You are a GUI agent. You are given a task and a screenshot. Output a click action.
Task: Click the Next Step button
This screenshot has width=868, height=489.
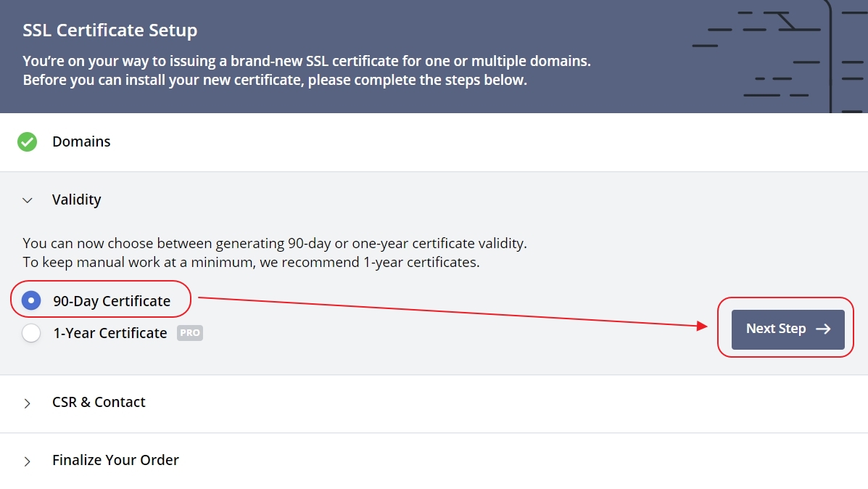[x=788, y=329]
